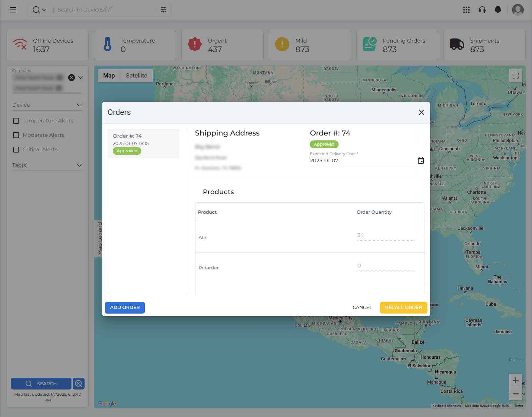Screen dimensions: 532x417
Task: Click the Add Order button
Action: 125,307
